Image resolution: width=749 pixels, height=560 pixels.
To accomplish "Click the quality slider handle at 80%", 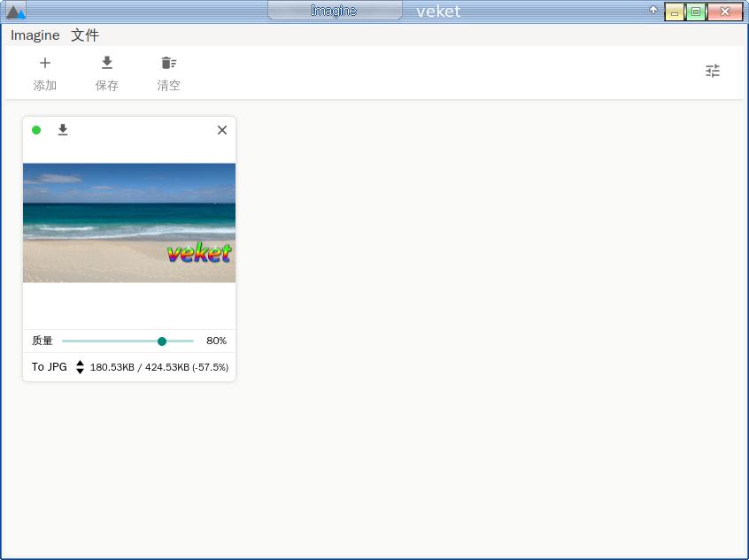I will [x=162, y=341].
